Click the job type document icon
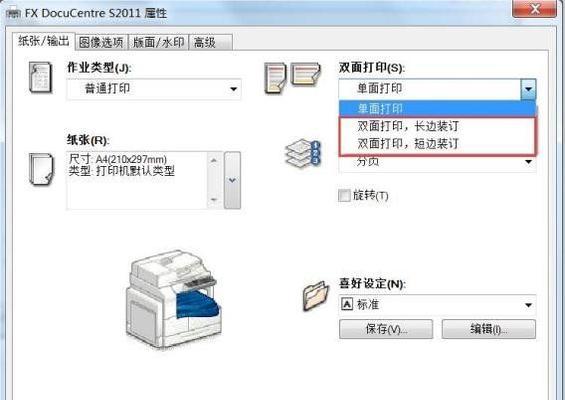Screen dimensions: 565x400 pos(40,77)
